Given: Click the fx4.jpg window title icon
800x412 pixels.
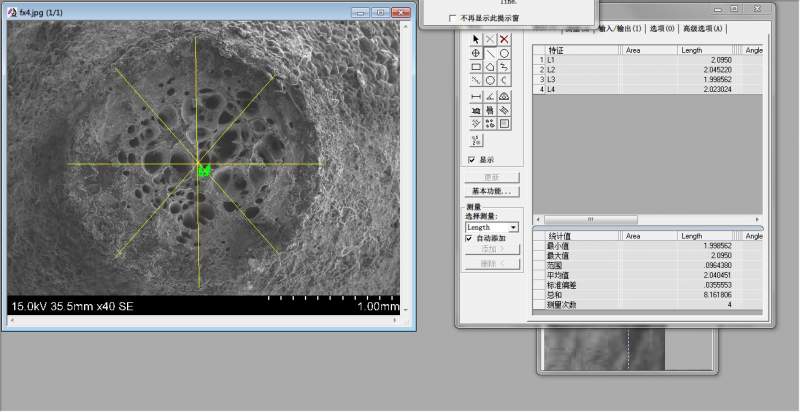Looking at the screenshot, I should click(12, 12).
